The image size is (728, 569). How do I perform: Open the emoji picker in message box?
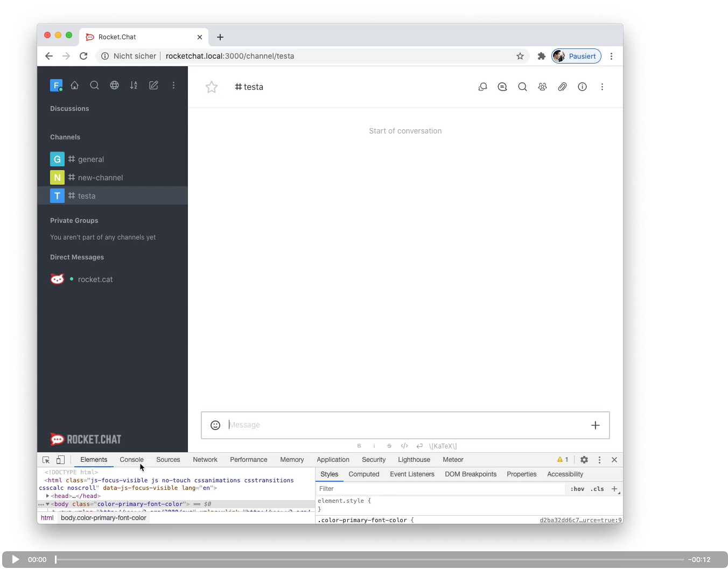215,425
